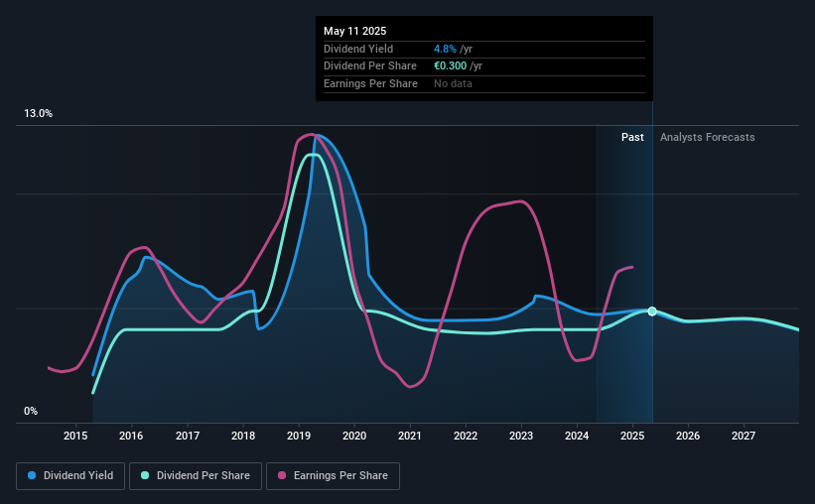Click the blue Dividend Yield legend dot

32,475
